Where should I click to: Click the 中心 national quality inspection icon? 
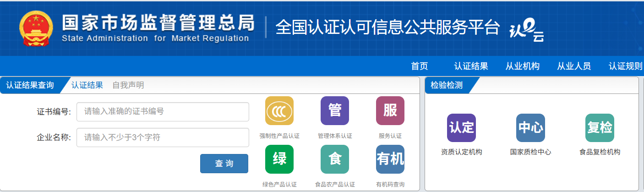[x=530, y=128]
